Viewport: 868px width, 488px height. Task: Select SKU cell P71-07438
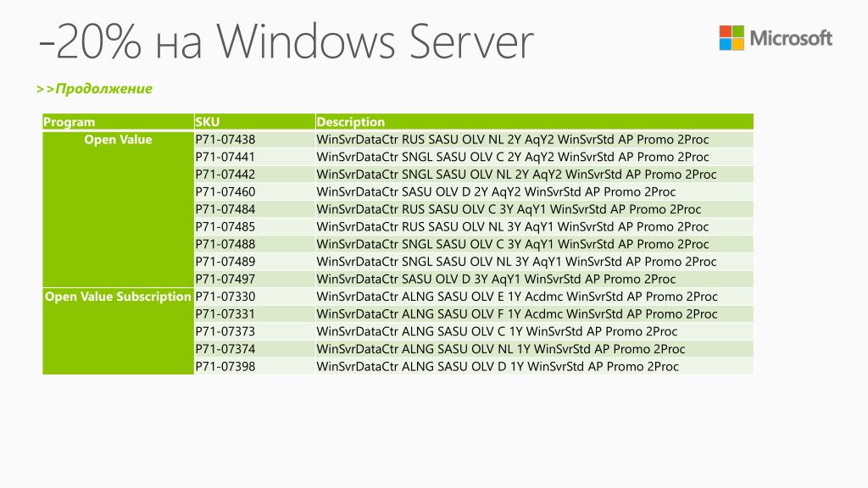tap(254, 140)
